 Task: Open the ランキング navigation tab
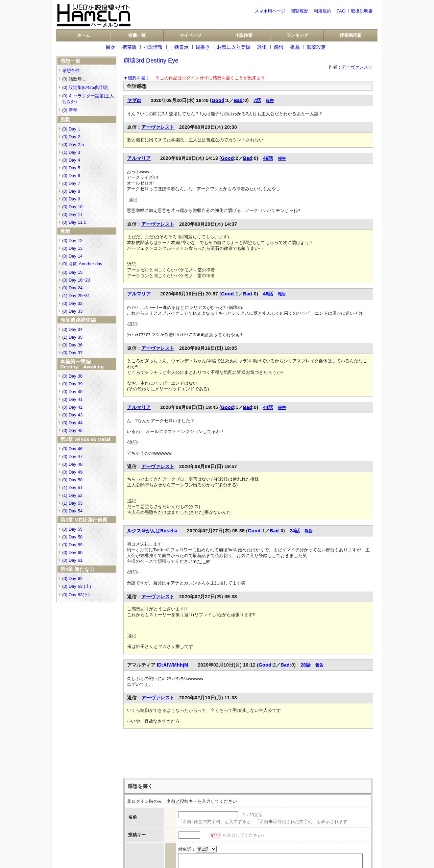click(297, 35)
